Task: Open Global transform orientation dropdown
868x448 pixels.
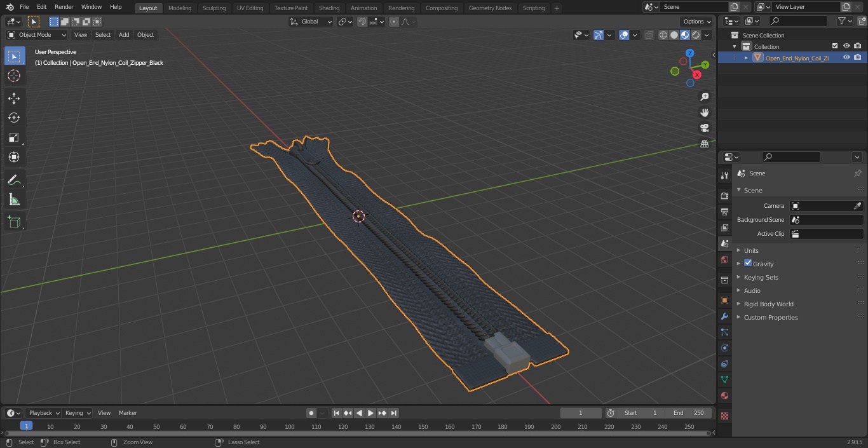Action: pos(311,22)
